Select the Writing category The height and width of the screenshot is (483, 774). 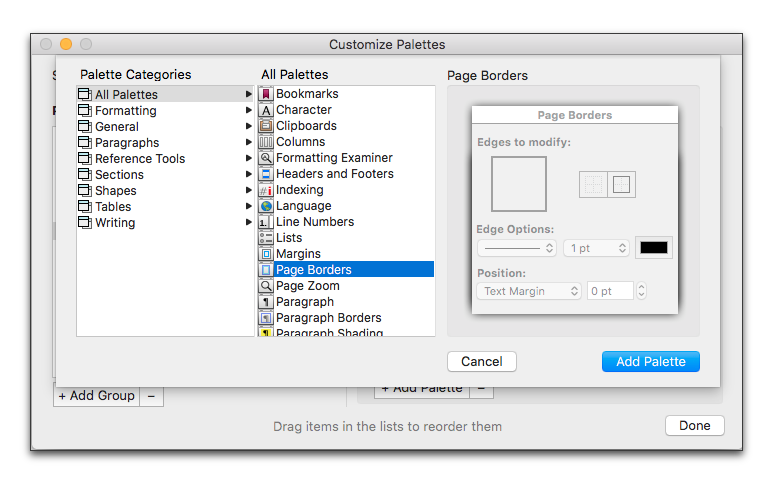(165, 223)
